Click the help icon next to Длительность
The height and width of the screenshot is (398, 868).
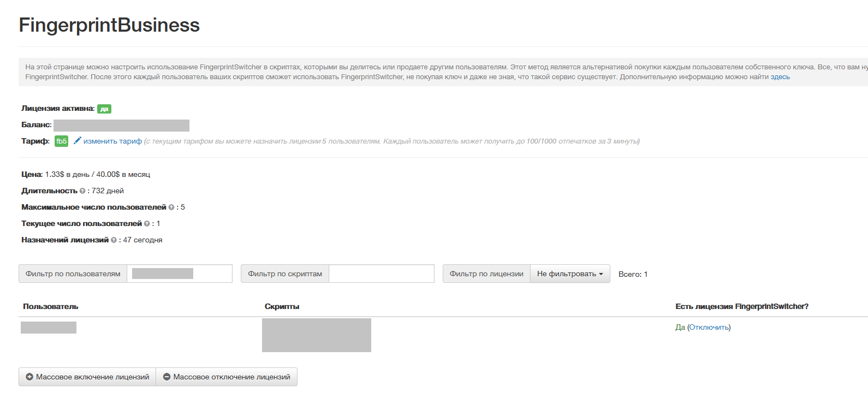click(82, 191)
